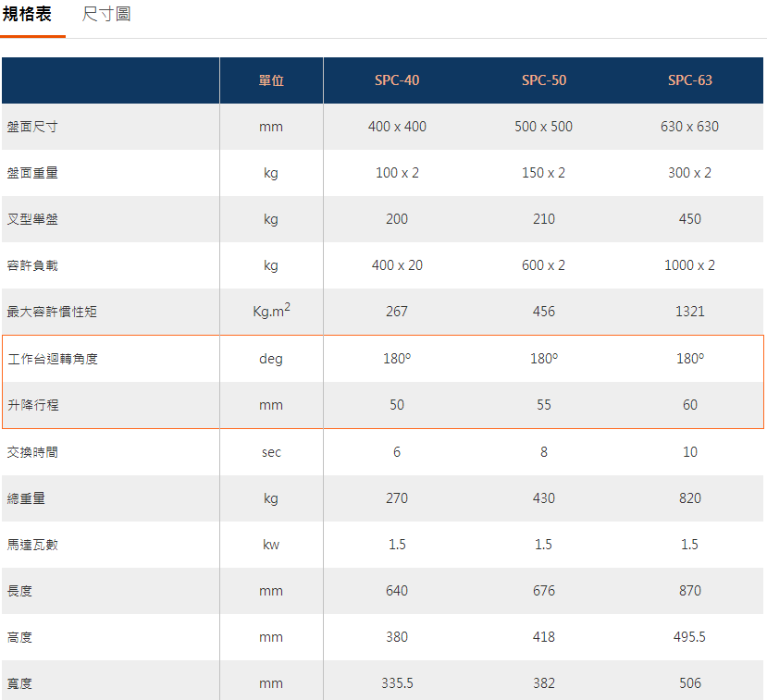
Task: Click the 交換時間 row label
Action: pyautogui.click(x=32, y=452)
